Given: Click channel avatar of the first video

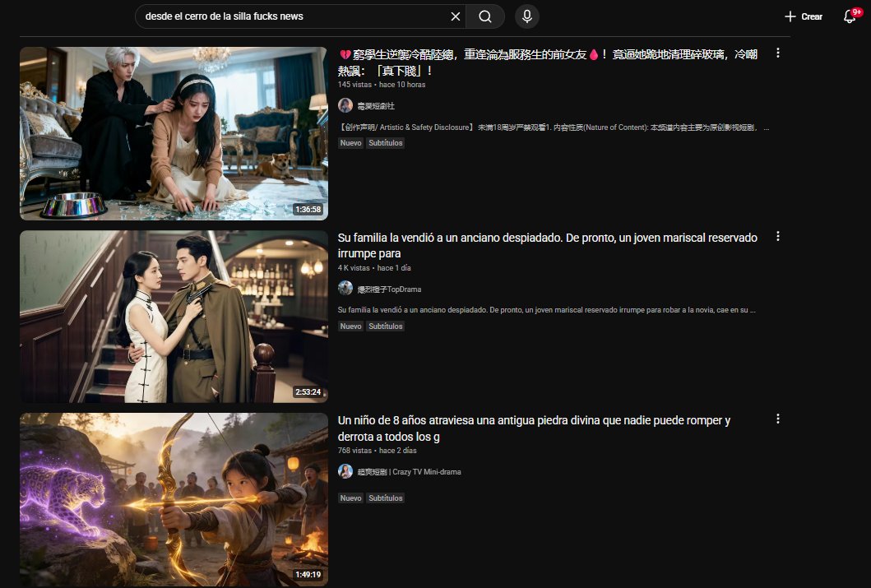Looking at the screenshot, I should pyautogui.click(x=345, y=105).
